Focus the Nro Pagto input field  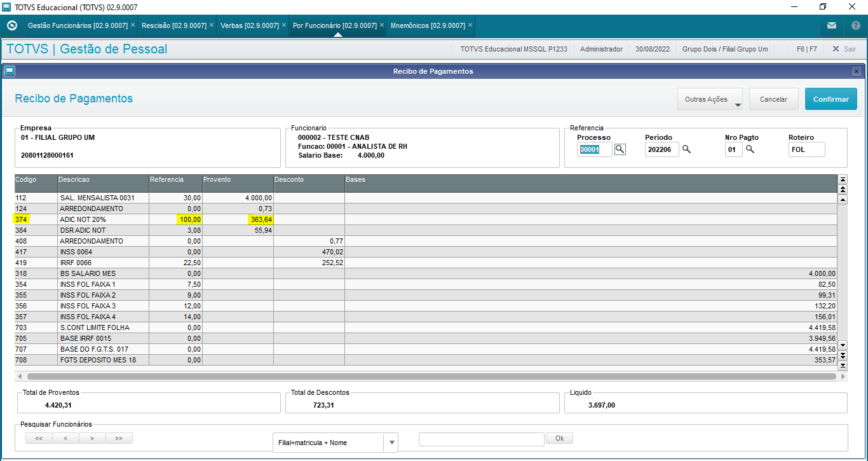coord(733,149)
